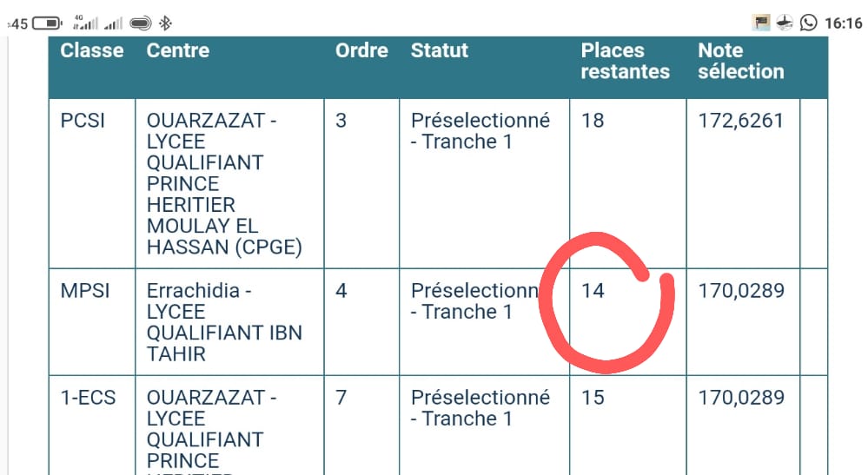Tap the airplane notification icon
This screenshot has width=868, height=475.
(785, 23)
